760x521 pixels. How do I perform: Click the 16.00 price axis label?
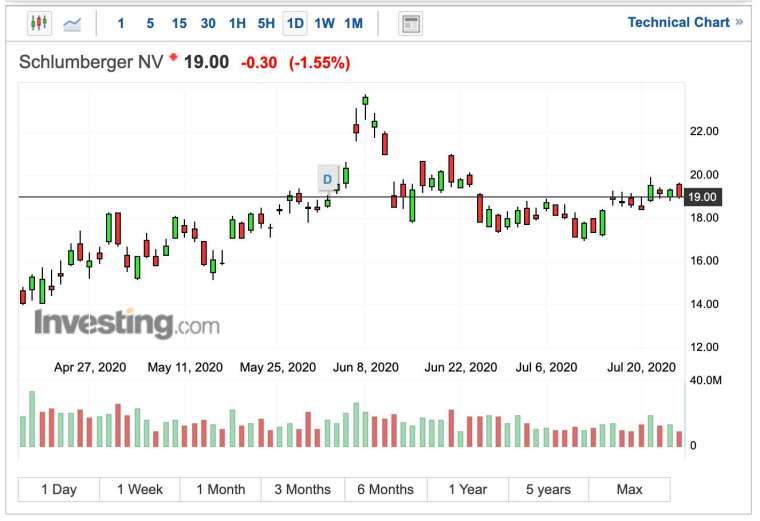[704, 261]
